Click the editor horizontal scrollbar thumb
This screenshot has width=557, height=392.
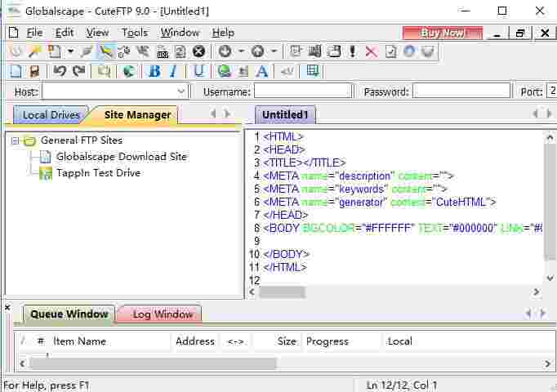[282, 292]
